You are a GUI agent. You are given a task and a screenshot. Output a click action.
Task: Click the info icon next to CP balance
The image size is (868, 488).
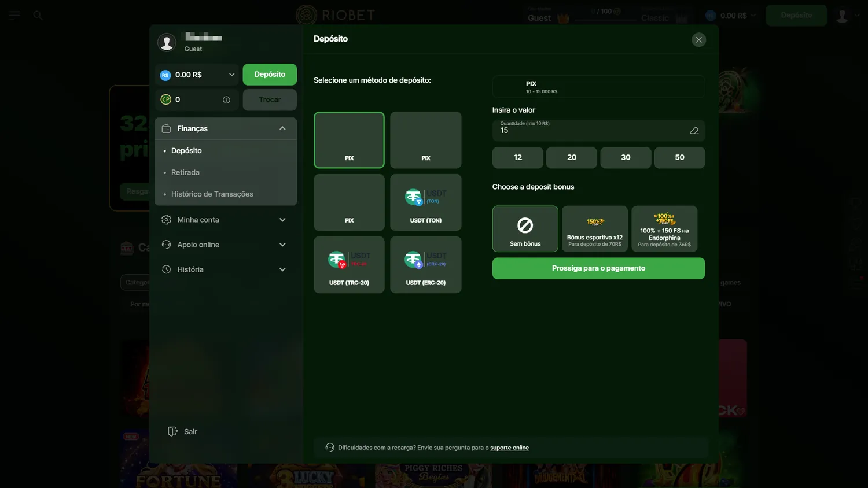226,100
